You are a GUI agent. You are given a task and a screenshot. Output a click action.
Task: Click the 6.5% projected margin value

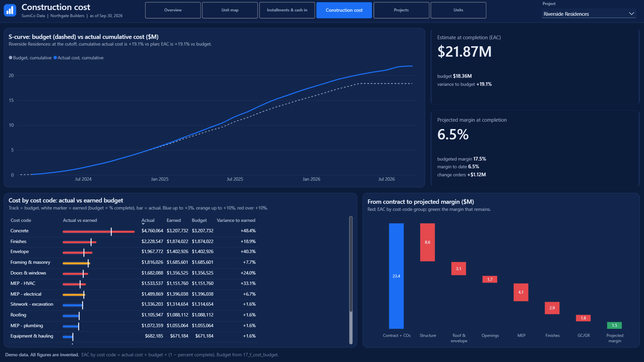(453, 134)
